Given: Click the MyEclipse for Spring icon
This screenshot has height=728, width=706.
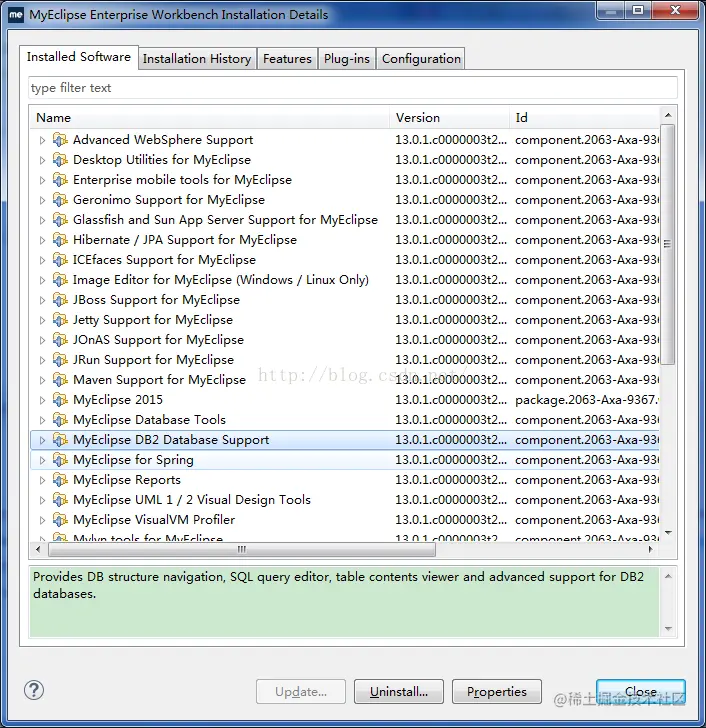Looking at the screenshot, I should tap(60, 459).
